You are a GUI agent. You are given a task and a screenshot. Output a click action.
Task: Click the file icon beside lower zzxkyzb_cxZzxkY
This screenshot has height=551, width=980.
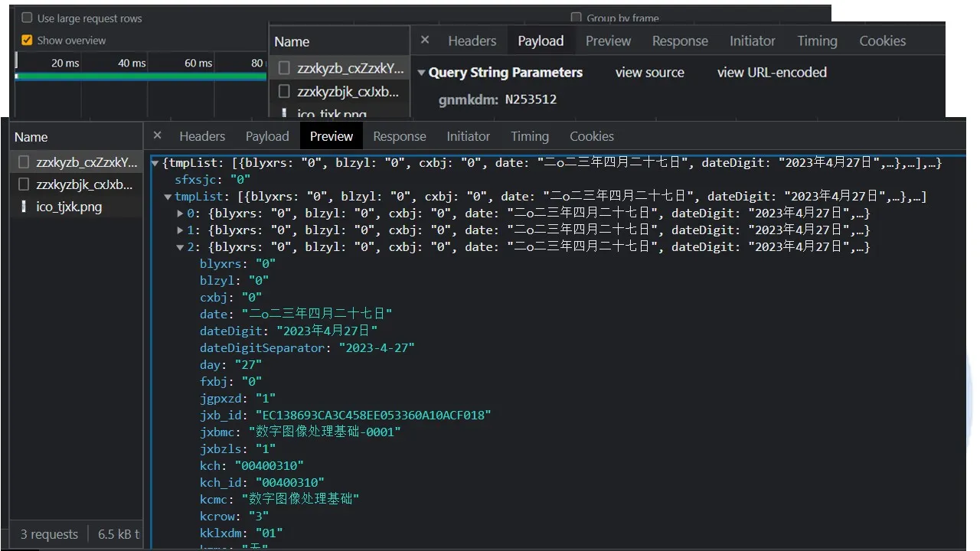[x=24, y=162]
